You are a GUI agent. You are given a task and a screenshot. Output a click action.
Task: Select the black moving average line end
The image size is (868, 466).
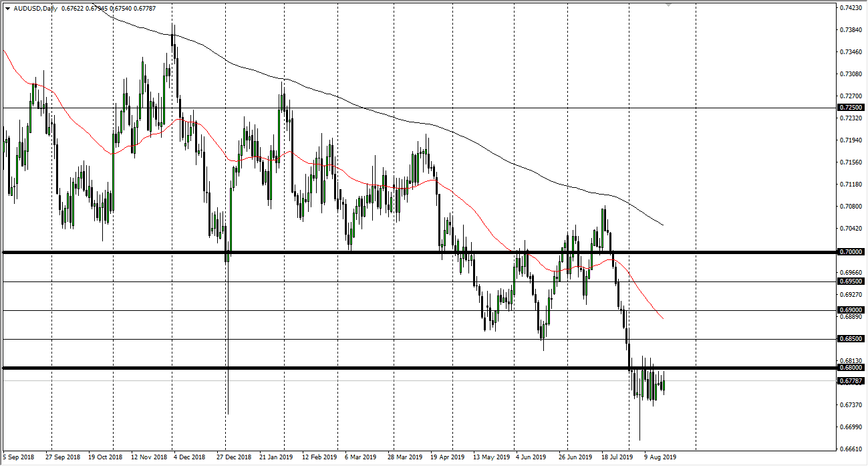[662, 225]
